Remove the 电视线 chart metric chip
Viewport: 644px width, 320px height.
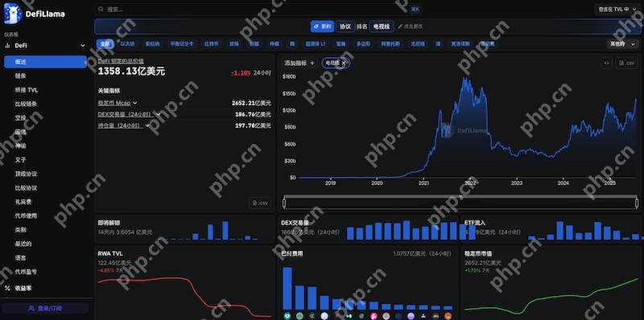[344, 63]
